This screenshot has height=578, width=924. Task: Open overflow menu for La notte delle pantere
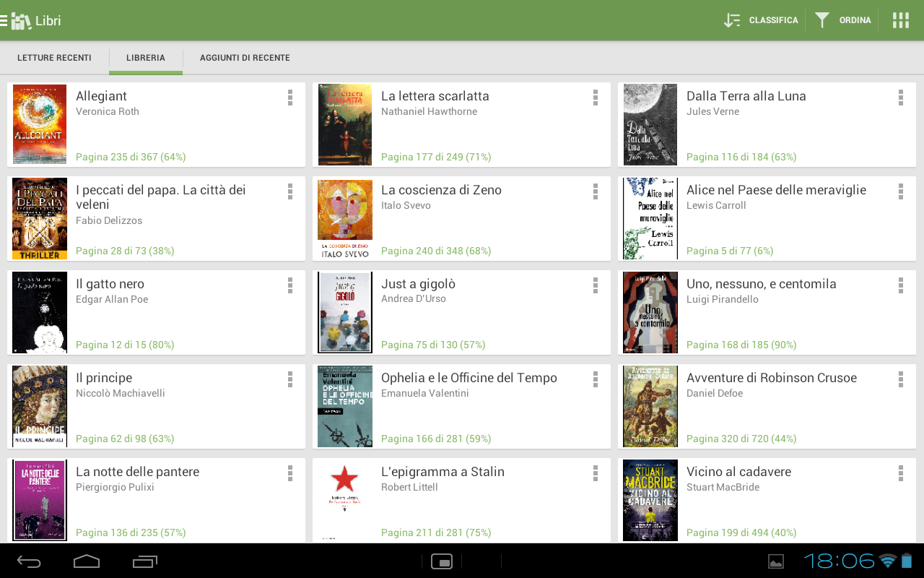click(x=290, y=473)
